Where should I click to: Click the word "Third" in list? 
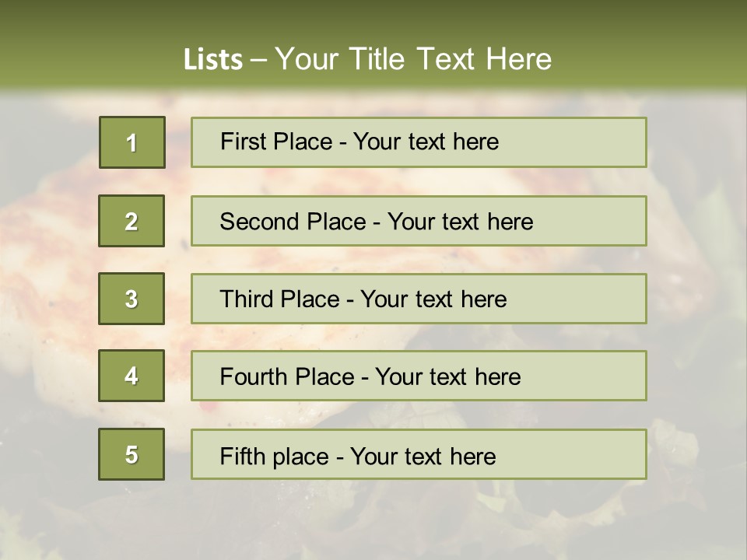pos(246,299)
